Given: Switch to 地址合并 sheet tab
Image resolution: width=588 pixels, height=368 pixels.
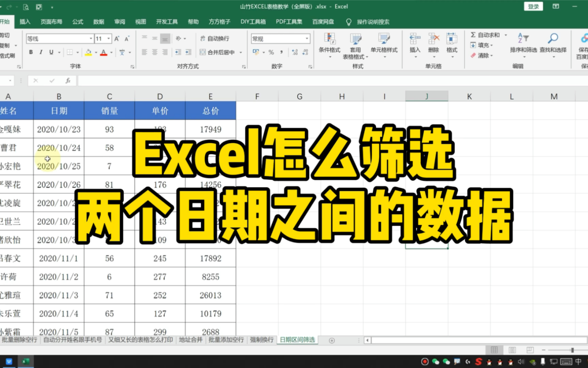Looking at the screenshot, I should click(191, 340).
